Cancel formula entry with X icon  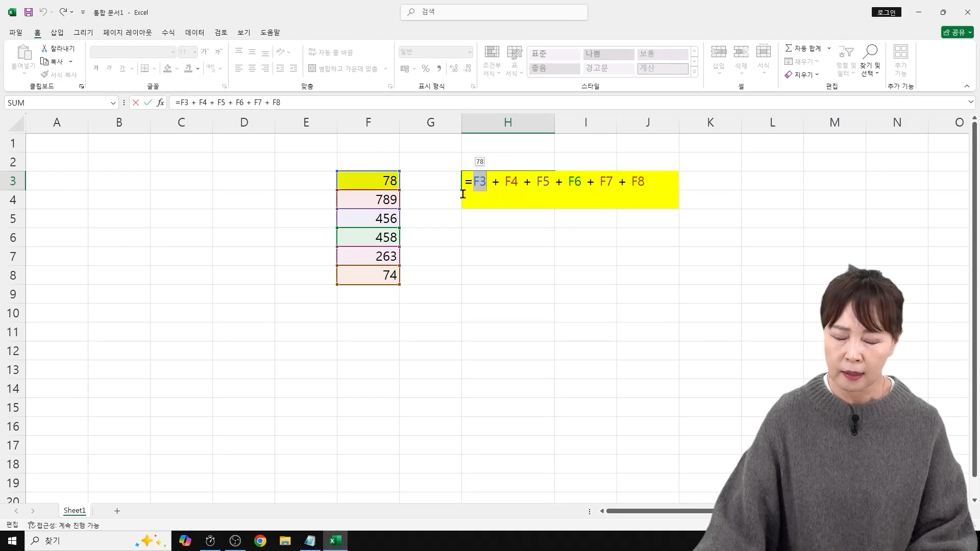[135, 103]
